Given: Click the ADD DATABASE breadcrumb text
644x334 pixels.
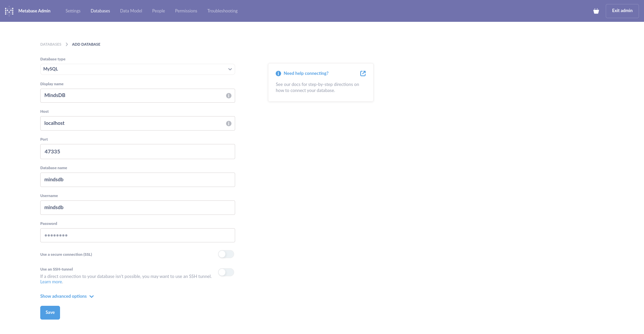Looking at the screenshot, I should point(86,44).
